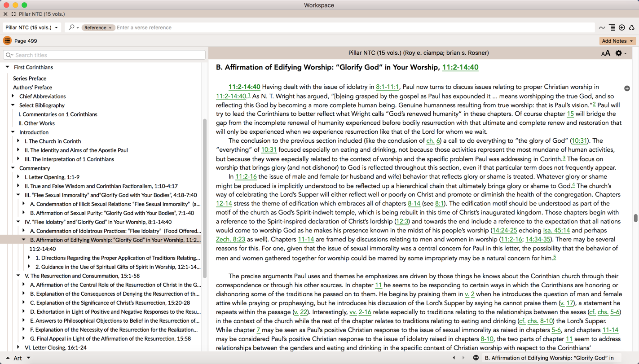This screenshot has height=364, width=639.
Task: Click the contents tree scrollbar
Action: 205,197
